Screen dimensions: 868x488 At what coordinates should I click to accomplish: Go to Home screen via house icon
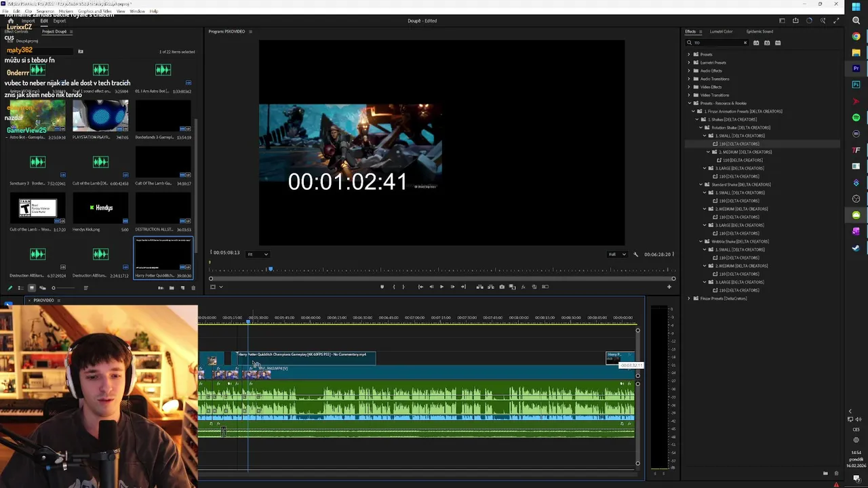(x=10, y=21)
